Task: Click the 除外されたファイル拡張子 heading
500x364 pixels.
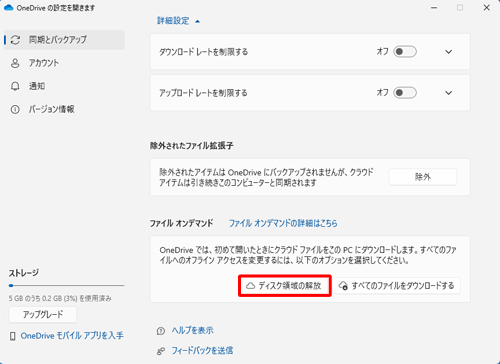Action: pyautogui.click(x=192, y=146)
